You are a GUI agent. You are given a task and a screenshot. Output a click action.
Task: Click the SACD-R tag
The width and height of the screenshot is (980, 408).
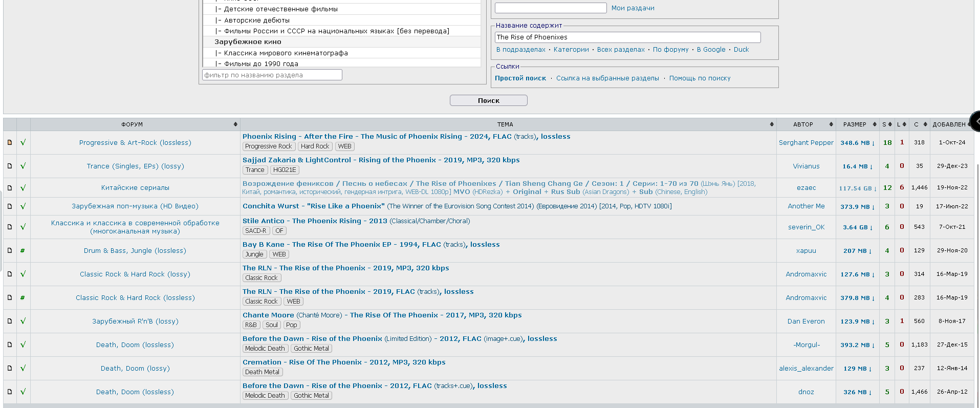pos(255,231)
